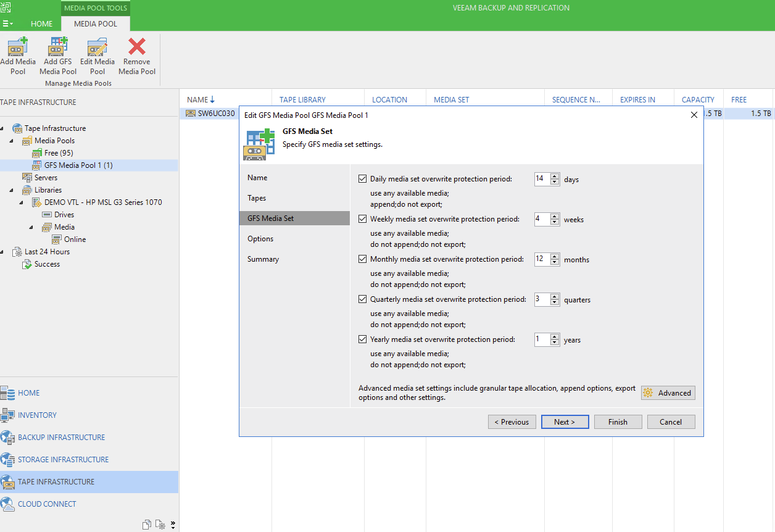Select the MEDIA POOL ribbon tab
This screenshot has height=532, width=775.
click(x=96, y=23)
